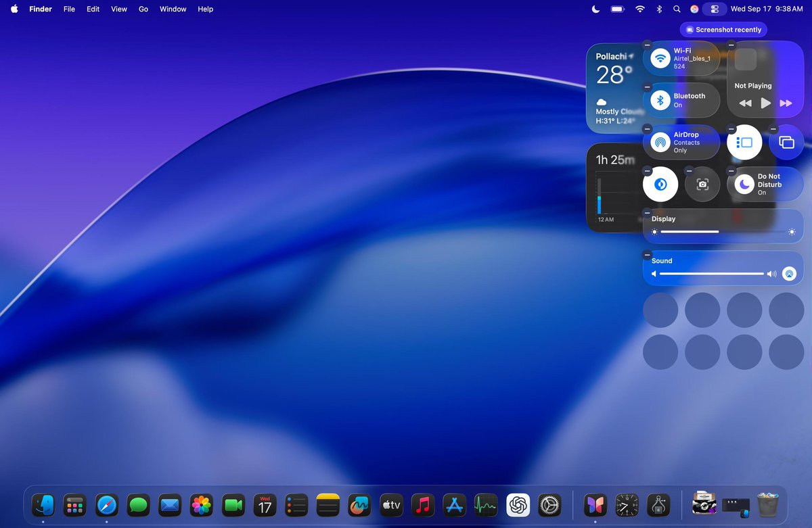The image size is (812, 528).
Task: Click the Screenshot recently notification
Action: pyautogui.click(x=723, y=29)
